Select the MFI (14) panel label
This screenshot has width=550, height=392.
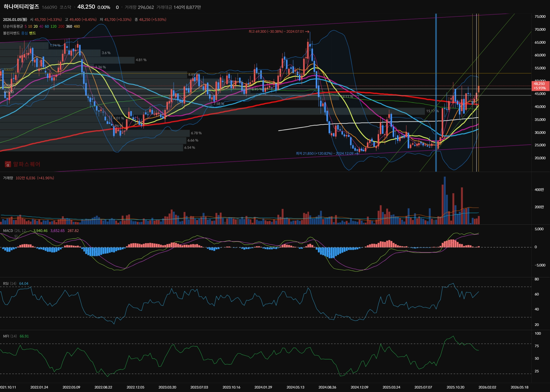click(x=10, y=336)
